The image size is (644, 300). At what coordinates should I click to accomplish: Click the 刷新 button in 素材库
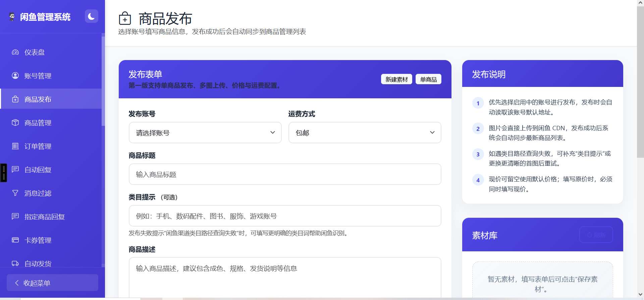click(596, 235)
